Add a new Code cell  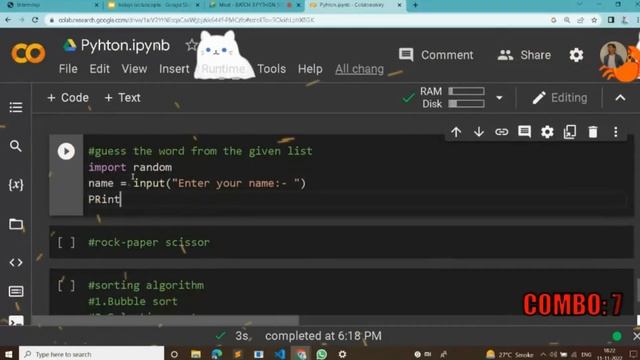[x=68, y=98]
